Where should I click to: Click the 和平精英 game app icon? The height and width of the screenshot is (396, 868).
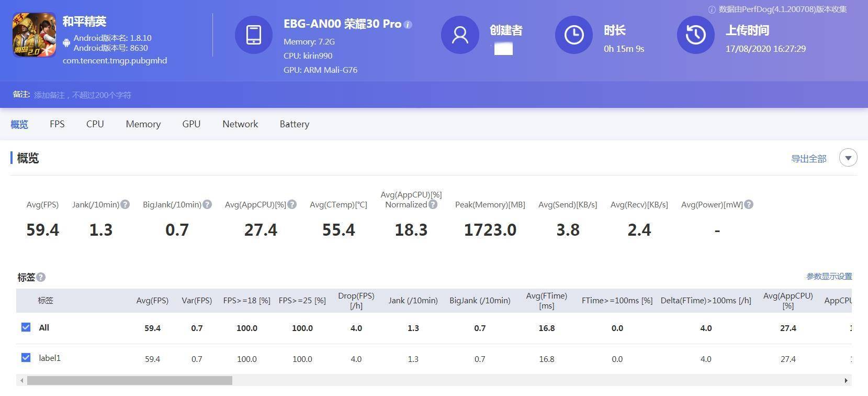coord(34,35)
